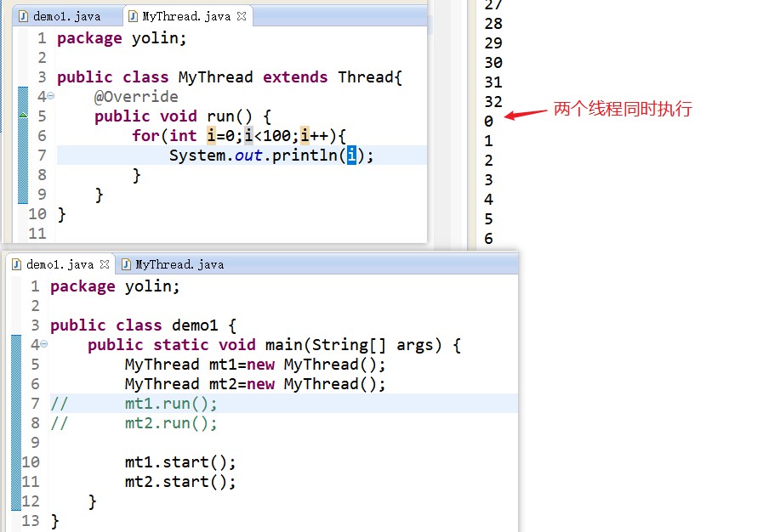The image size is (763, 532).
Task: Click 'public class demo1 {' line
Action: click(x=143, y=325)
